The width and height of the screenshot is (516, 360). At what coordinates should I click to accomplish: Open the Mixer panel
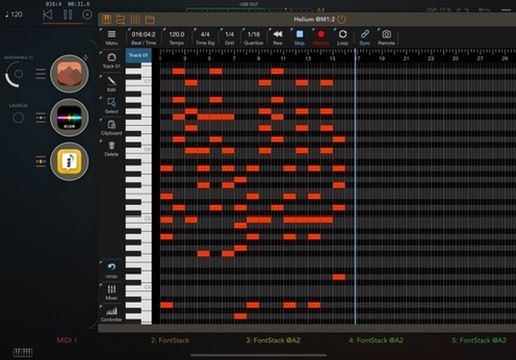point(111,292)
